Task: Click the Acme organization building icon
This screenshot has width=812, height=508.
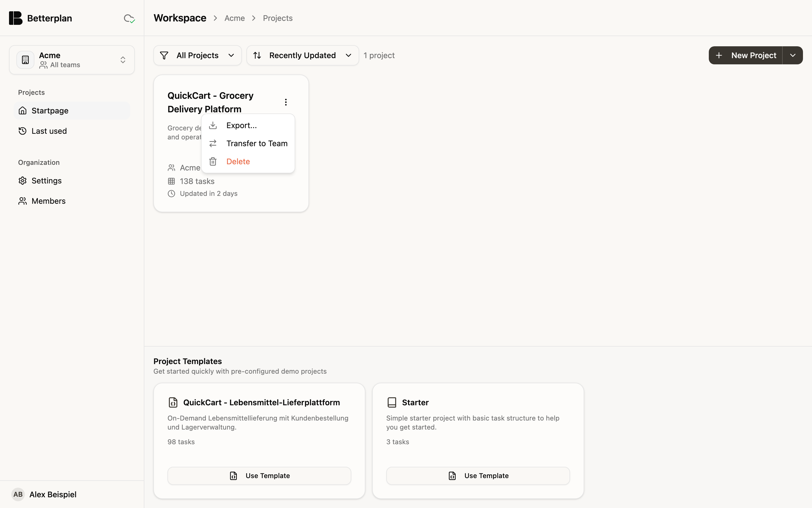Action: point(25,60)
